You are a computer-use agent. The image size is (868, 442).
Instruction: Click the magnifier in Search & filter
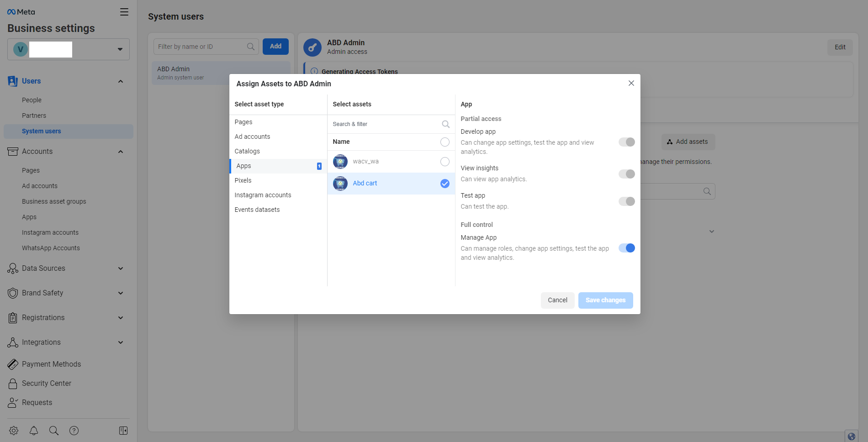pyautogui.click(x=445, y=124)
